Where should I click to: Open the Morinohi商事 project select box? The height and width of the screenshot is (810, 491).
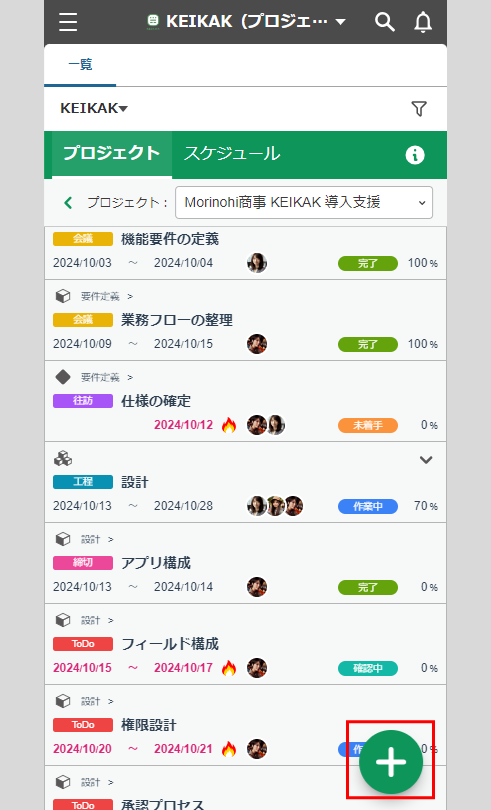pyautogui.click(x=304, y=202)
